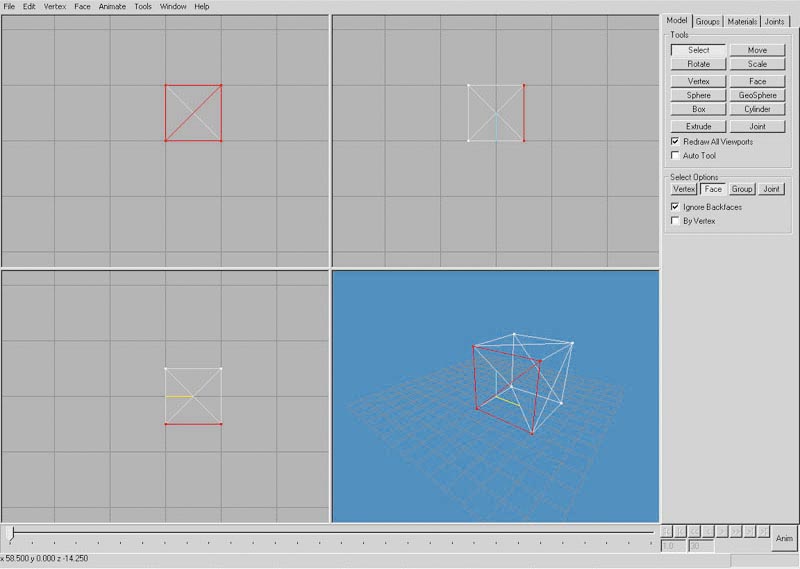Switch to the Model tab

677,20
